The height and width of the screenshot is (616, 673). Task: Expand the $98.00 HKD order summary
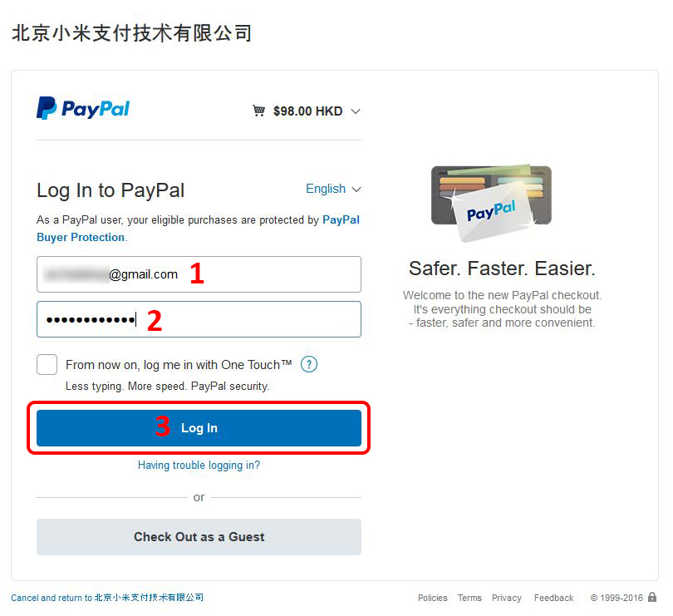point(307,111)
